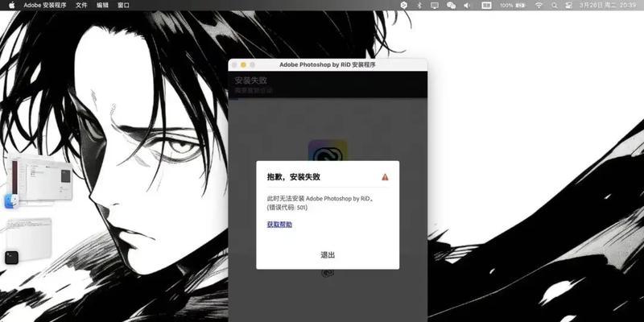
Task: Open the screen mirroring display icon
Action: tap(435, 6)
